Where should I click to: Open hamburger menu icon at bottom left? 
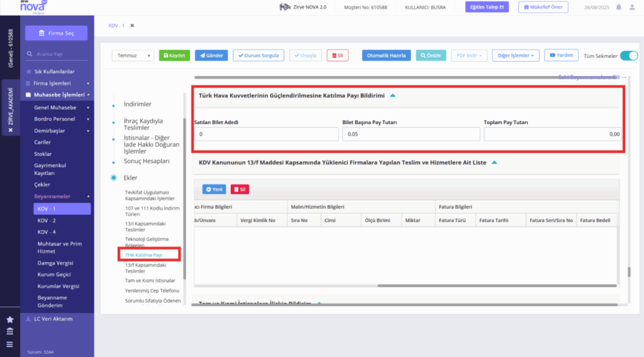tap(10, 344)
